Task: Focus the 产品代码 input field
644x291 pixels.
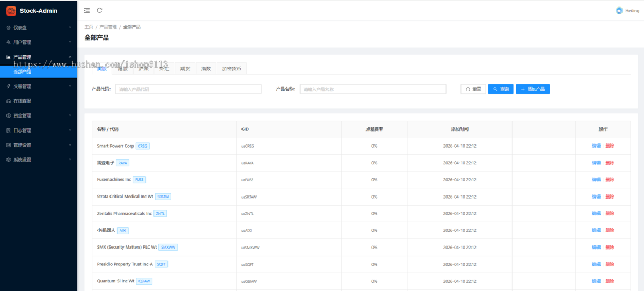Action: point(188,89)
